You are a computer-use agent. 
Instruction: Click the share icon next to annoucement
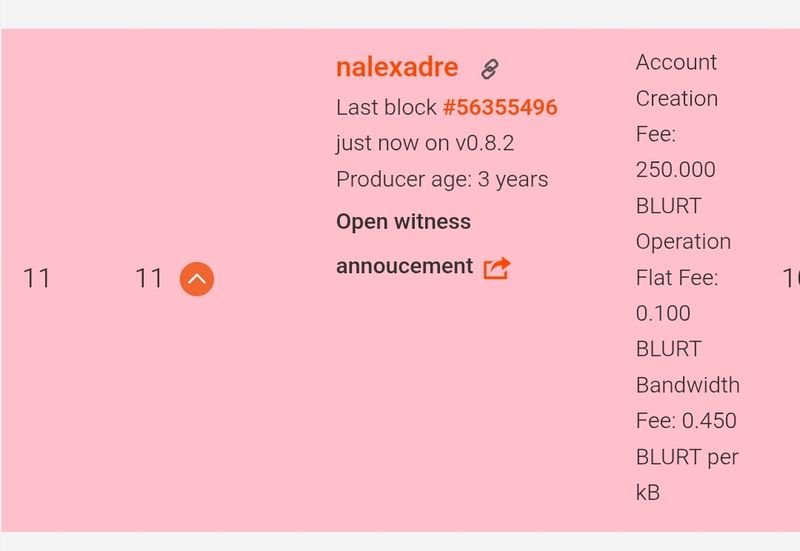pos(497,267)
